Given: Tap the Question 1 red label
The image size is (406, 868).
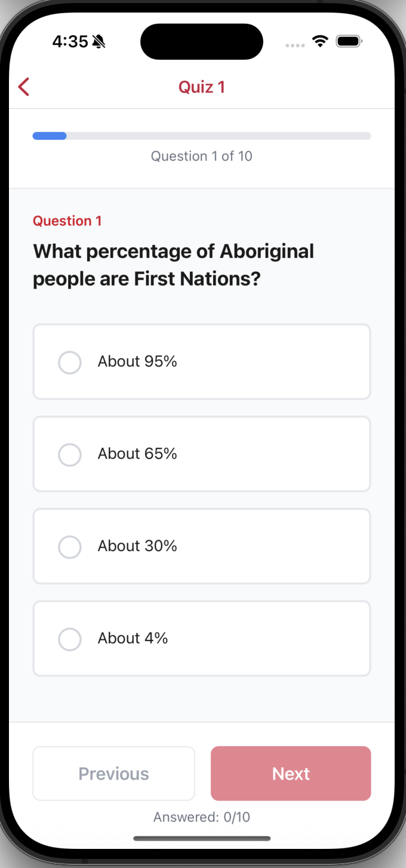Looking at the screenshot, I should (x=67, y=220).
